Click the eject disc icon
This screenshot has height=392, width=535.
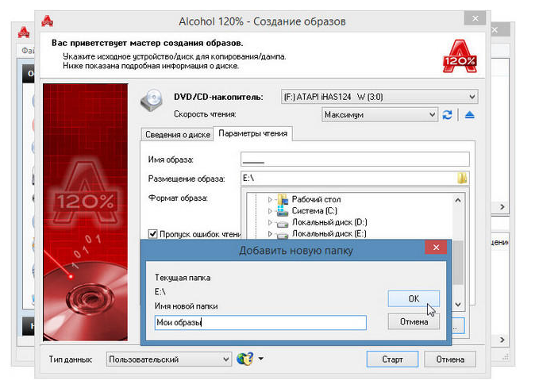click(469, 114)
